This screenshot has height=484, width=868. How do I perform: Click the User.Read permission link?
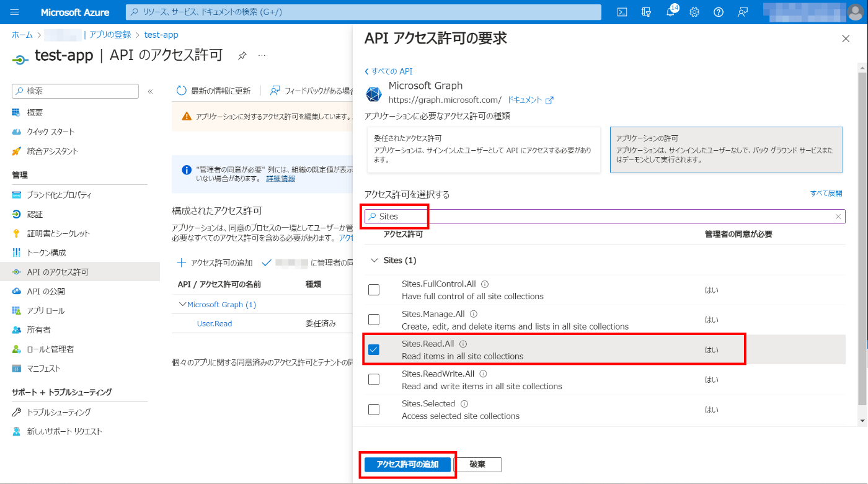pyautogui.click(x=215, y=323)
